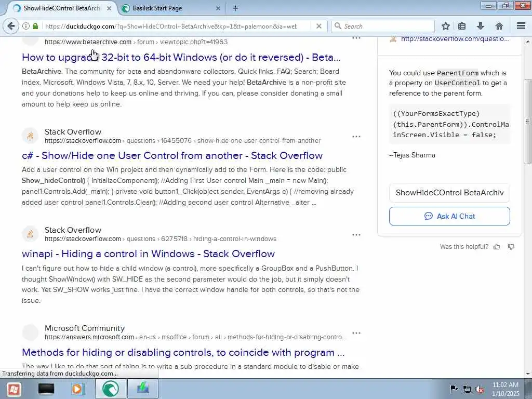Open the Windows Start button
The image size is (532, 399).
point(14,389)
